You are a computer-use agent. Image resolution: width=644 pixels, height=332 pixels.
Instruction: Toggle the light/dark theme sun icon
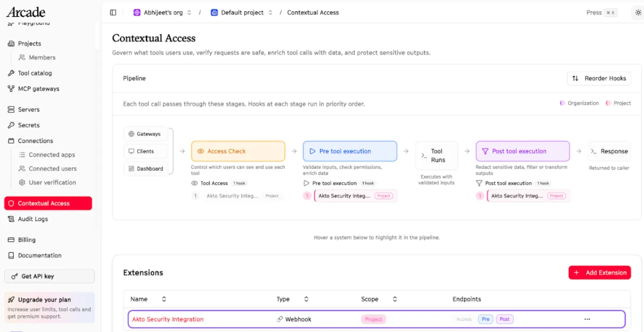click(x=636, y=12)
